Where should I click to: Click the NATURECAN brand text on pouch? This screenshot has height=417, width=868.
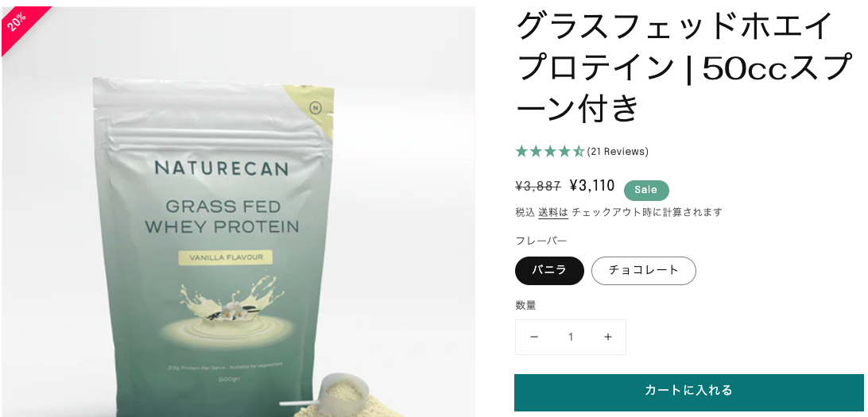click(222, 168)
